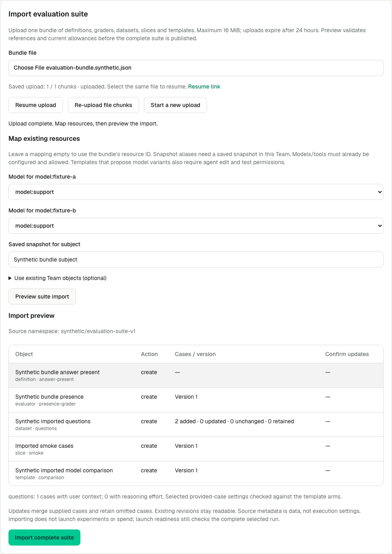The width and height of the screenshot is (392, 554).
Task: Click Version 1 in Synthetic bundle presence row
Action: coord(186,397)
